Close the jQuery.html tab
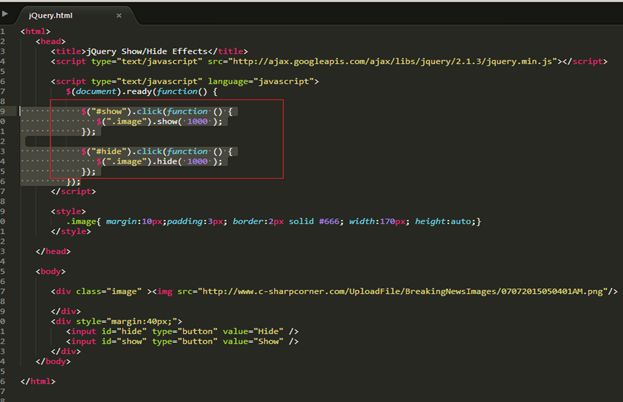623x402 pixels. [x=119, y=15]
